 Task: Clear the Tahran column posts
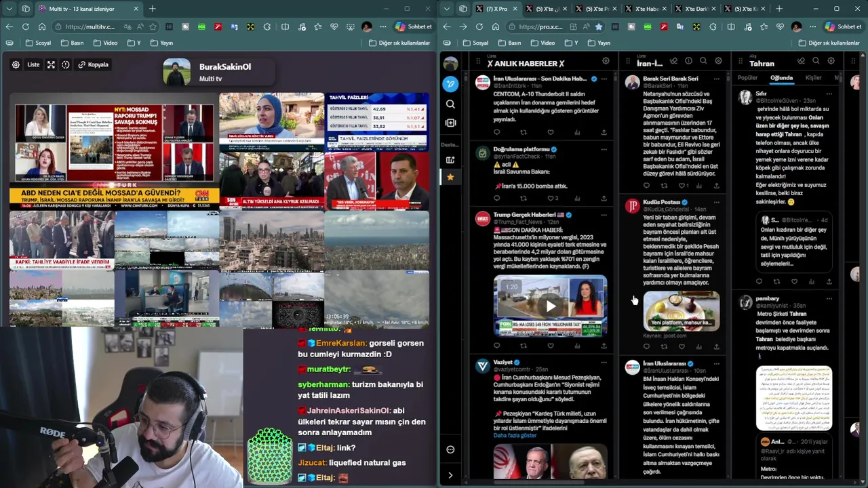[x=801, y=61]
